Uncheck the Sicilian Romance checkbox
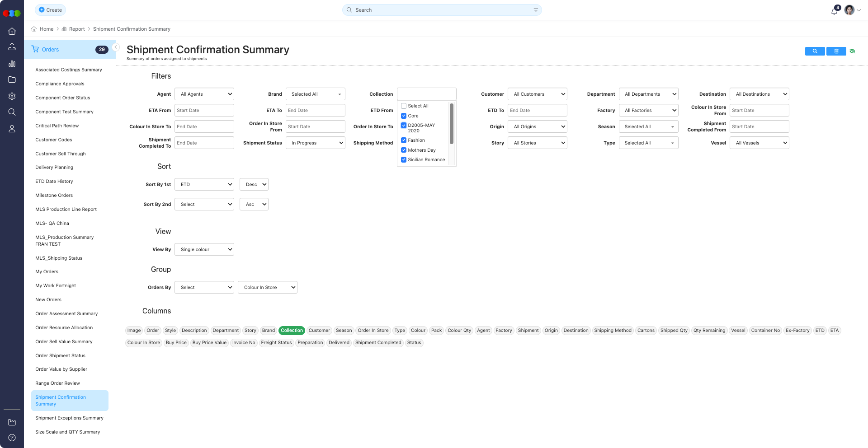 point(404,159)
